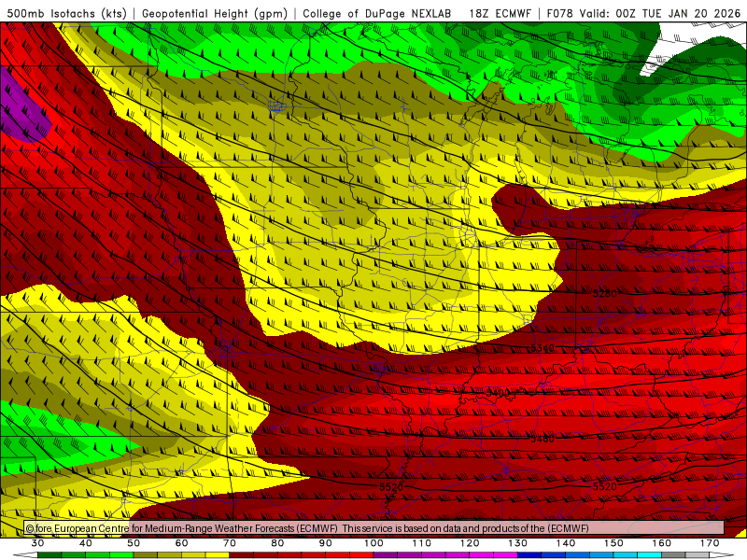Click the "Geopotential Height (gpm)" title text
Image resolution: width=747 pixels, height=560 pixels.
(x=215, y=14)
